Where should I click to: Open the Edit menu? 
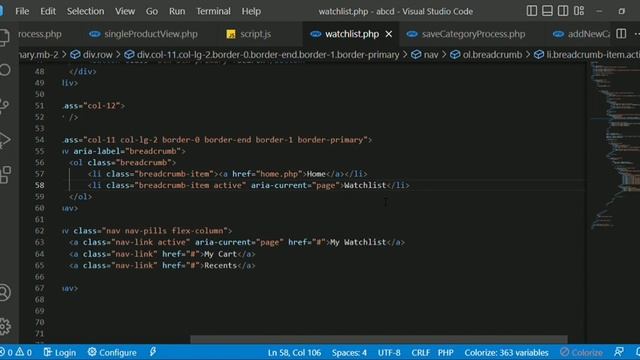[48, 11]
